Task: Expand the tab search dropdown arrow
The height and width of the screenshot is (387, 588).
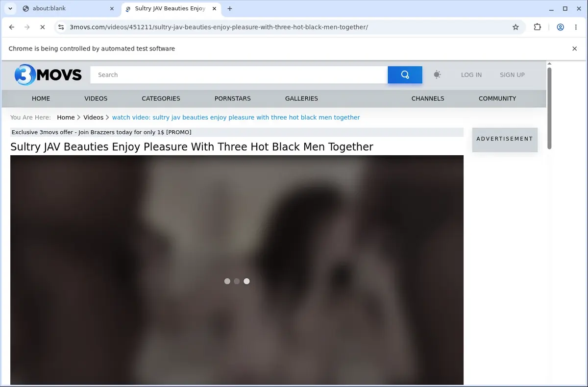Action: tap(10, 8)
